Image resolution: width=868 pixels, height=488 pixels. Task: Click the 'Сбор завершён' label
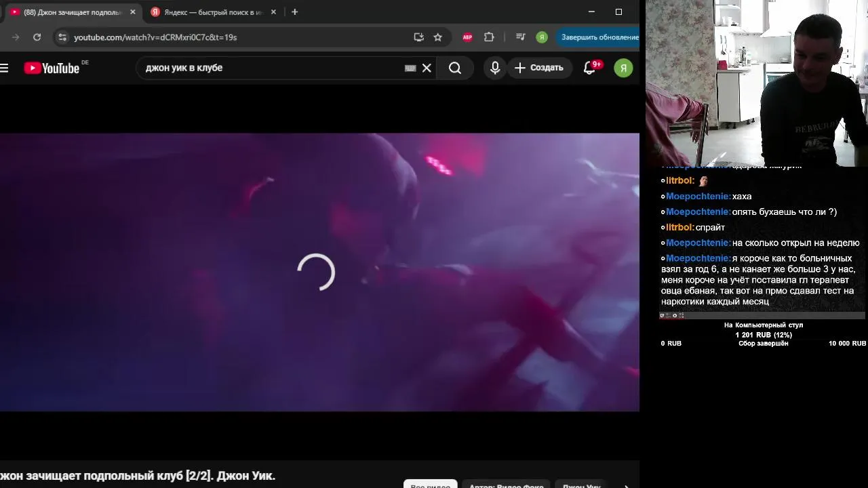click(x=764, y=344)
